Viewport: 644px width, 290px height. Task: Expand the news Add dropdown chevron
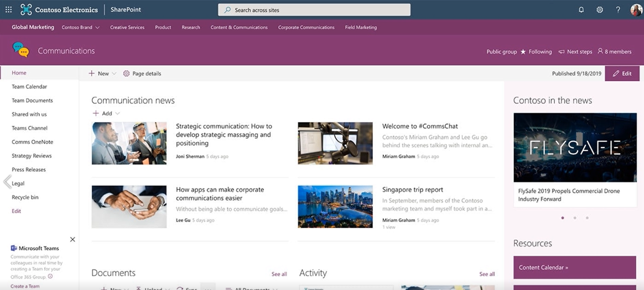click(x=117, y=114)
